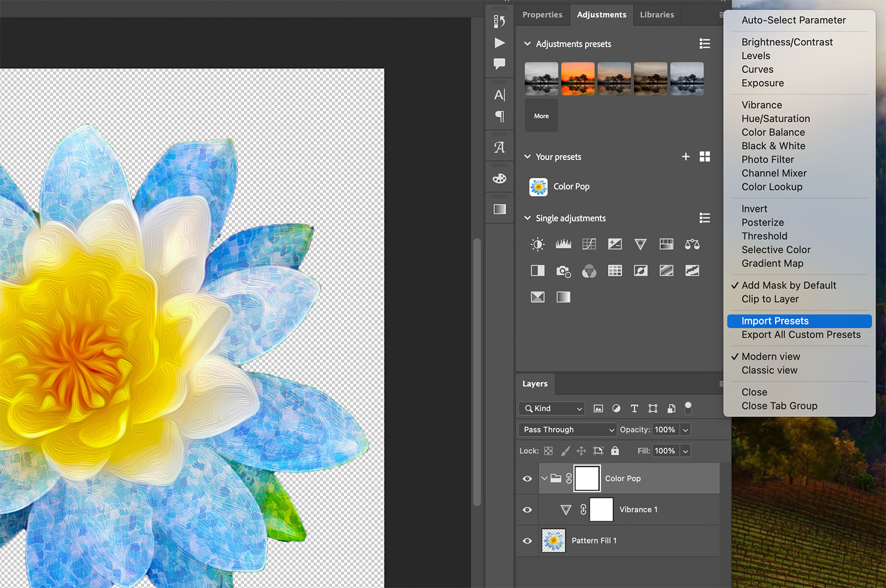Disable Add Mask by Default
This screenshot has width=886, height=588.
click(x=789, y=285)
